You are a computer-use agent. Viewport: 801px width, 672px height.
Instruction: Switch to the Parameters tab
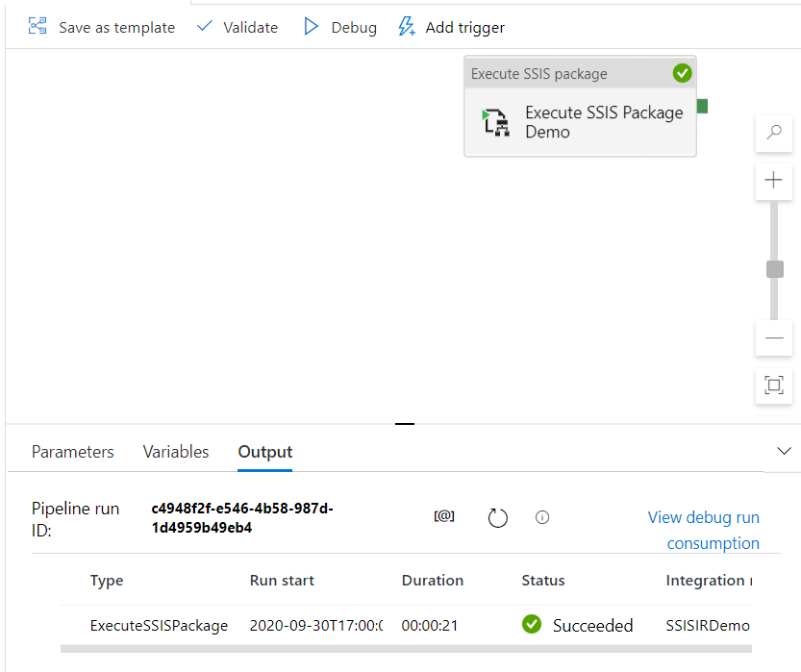coord(72,451)
